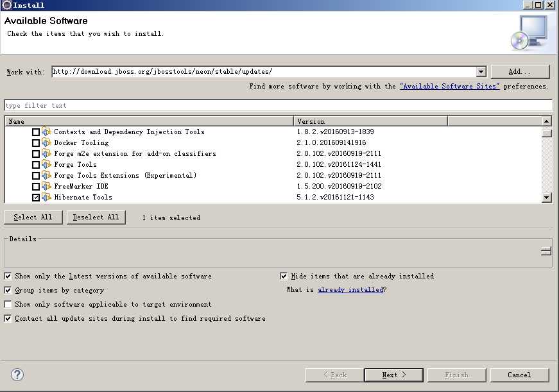Select the Forge Tools row text

75,164
